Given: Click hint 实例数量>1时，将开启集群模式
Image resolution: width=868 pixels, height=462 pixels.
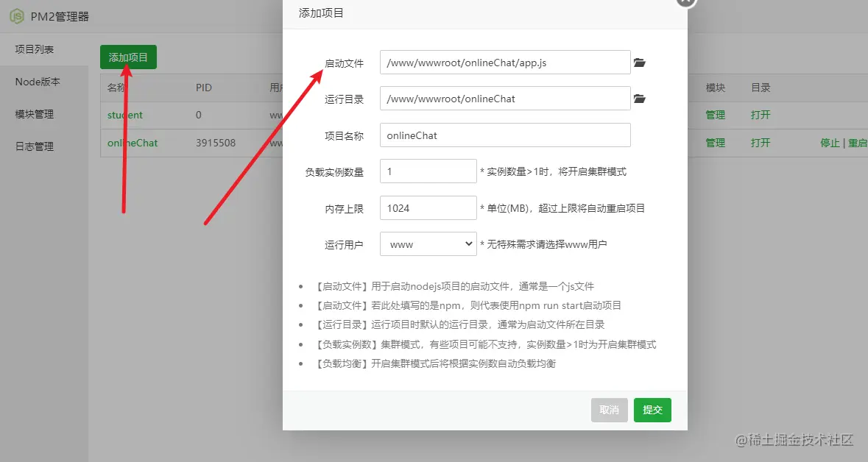Looking at the screenshot, I should click(554, 171).
